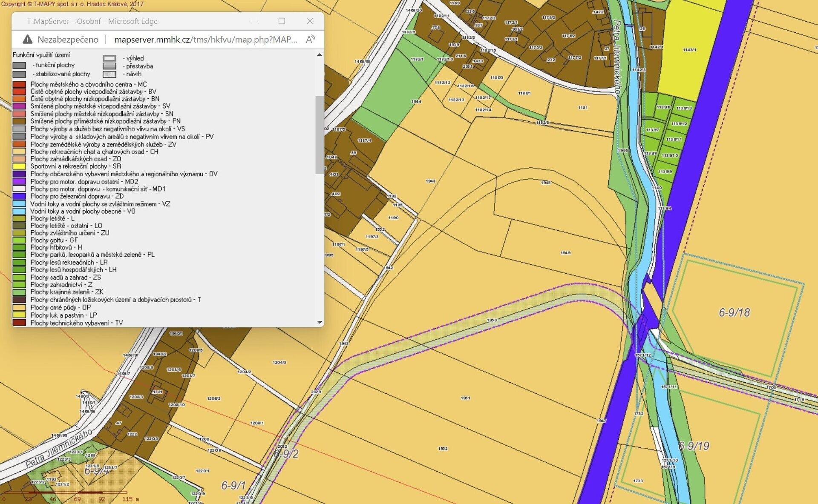Click zone label 6-9/2 on the map
The image size is (818, 504).
pyautogui.click(x=286, y=454)
